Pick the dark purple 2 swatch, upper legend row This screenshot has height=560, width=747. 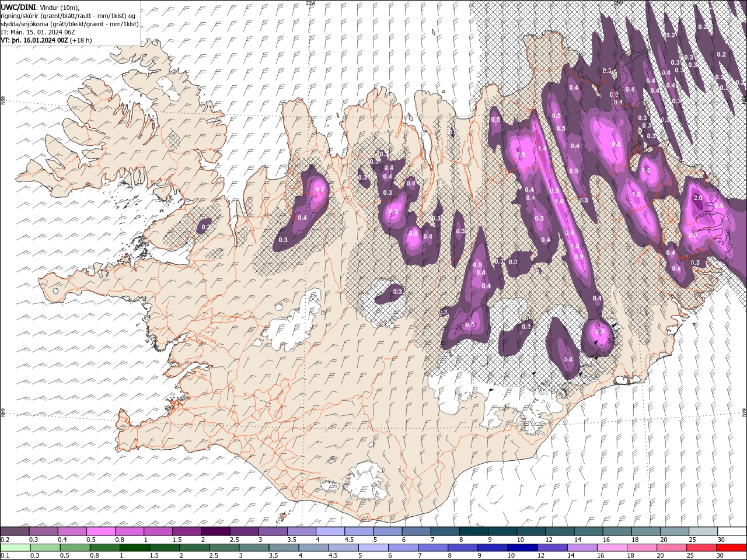[x=215, y=531]
